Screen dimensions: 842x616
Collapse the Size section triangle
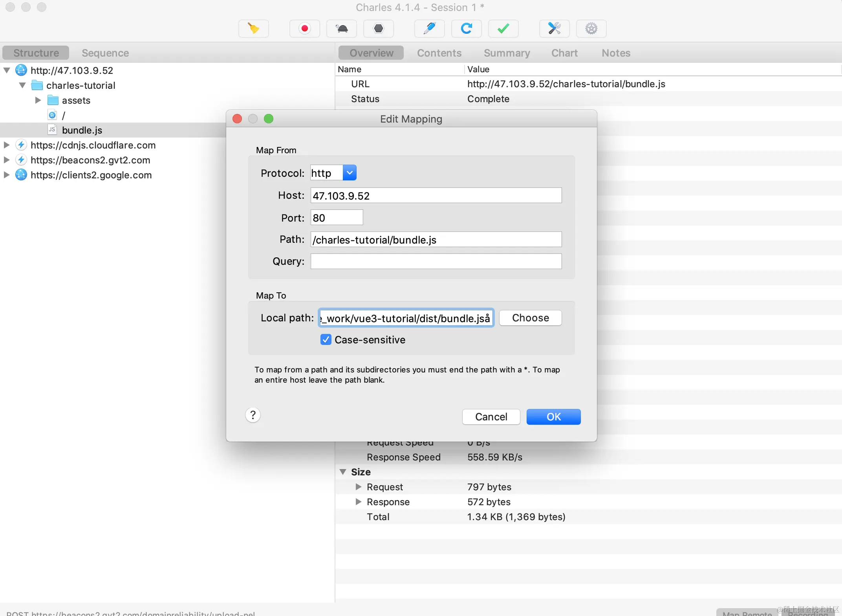[x=343, y=472]
